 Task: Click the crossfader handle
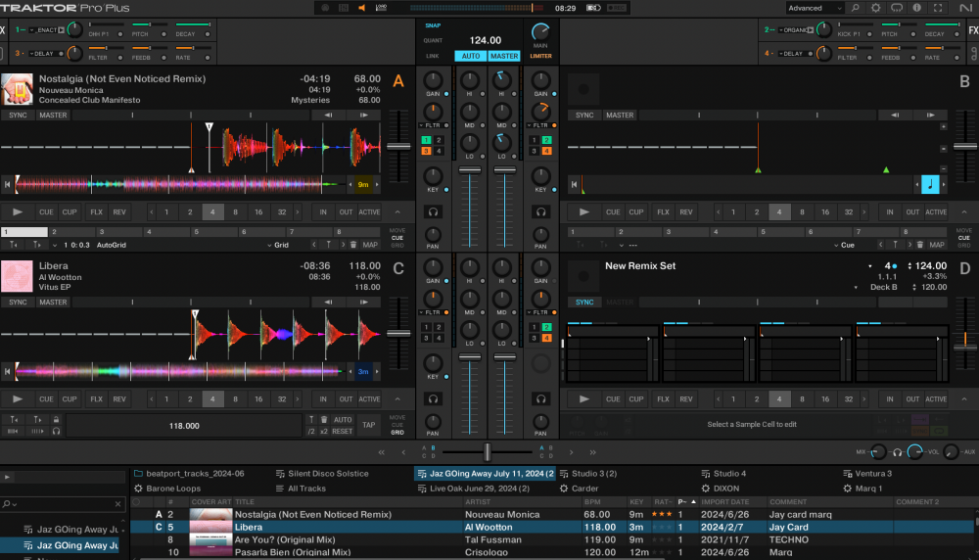[x=487, y=451]
